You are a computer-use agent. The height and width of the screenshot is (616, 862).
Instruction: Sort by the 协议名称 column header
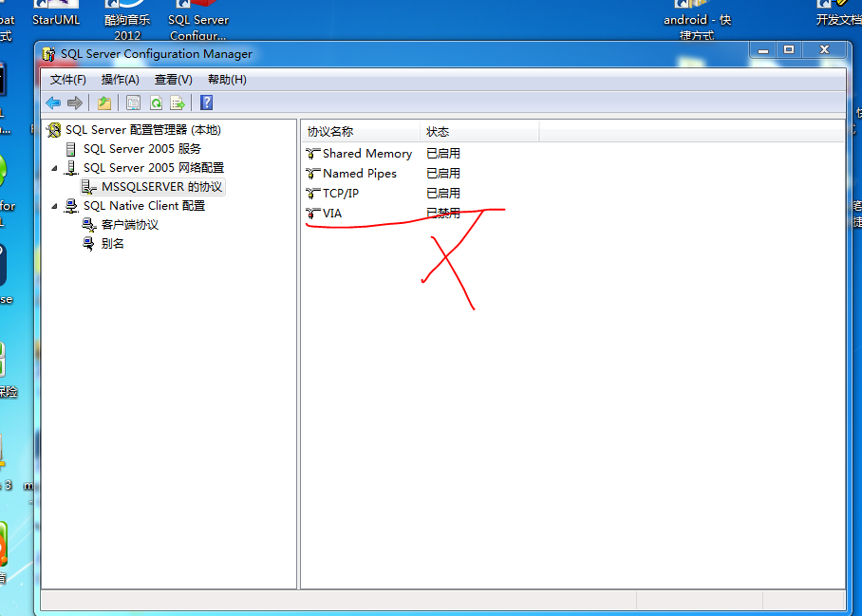(x=361, y=132)
